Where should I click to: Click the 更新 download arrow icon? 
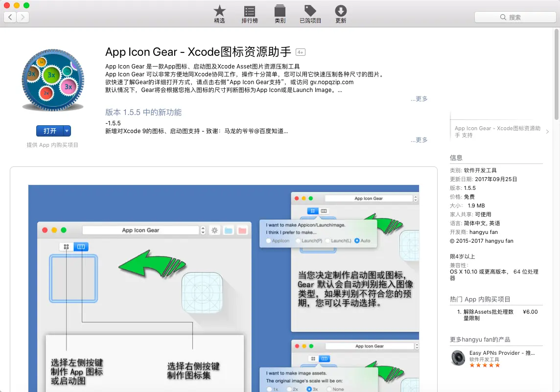tap(341, 11)
